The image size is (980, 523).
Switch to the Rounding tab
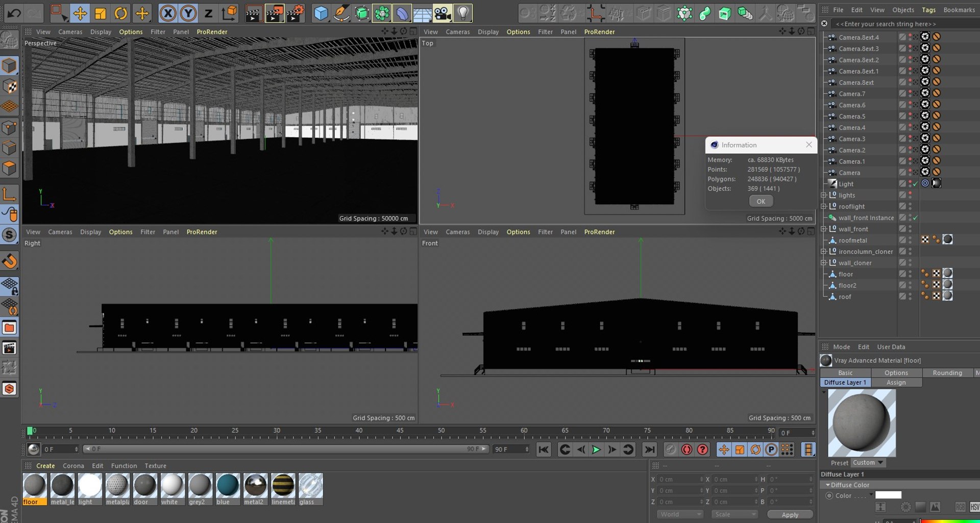tap(947, 373)
